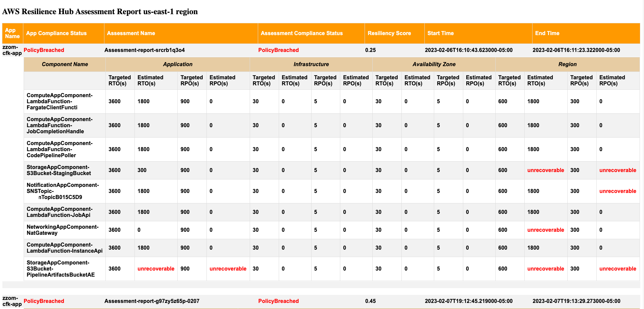
Task: Click Application Estimated RPO unrecoverable in PipelineArtifactsBucketAE row
Action: (x=228, y=269)
